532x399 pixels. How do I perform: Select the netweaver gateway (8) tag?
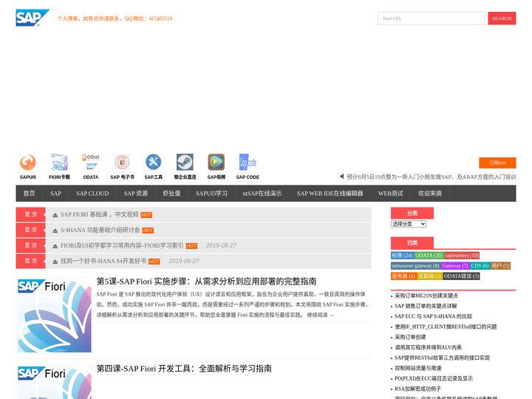point(415,266)
